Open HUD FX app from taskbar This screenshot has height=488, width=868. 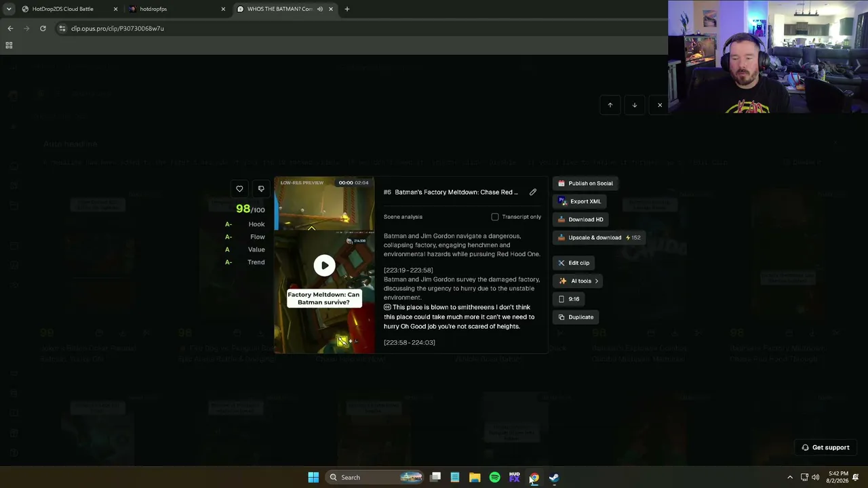pos(514,477)
